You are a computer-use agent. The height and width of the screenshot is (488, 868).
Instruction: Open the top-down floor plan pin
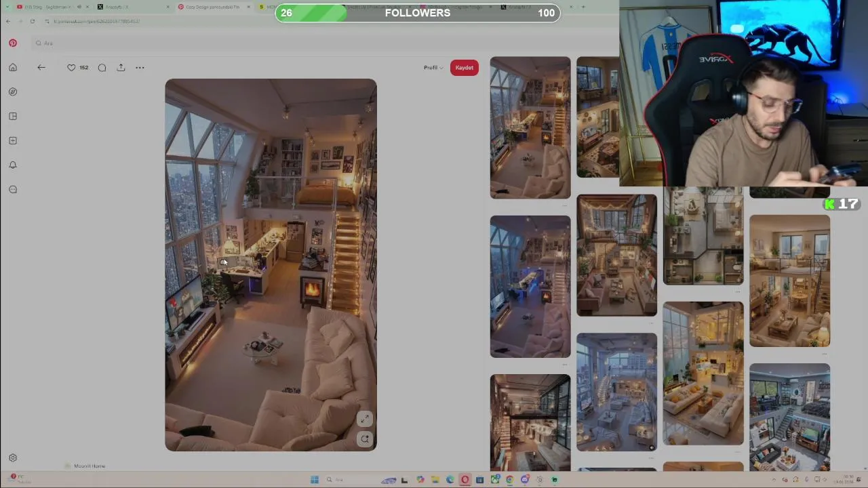[x=703, y=237]
